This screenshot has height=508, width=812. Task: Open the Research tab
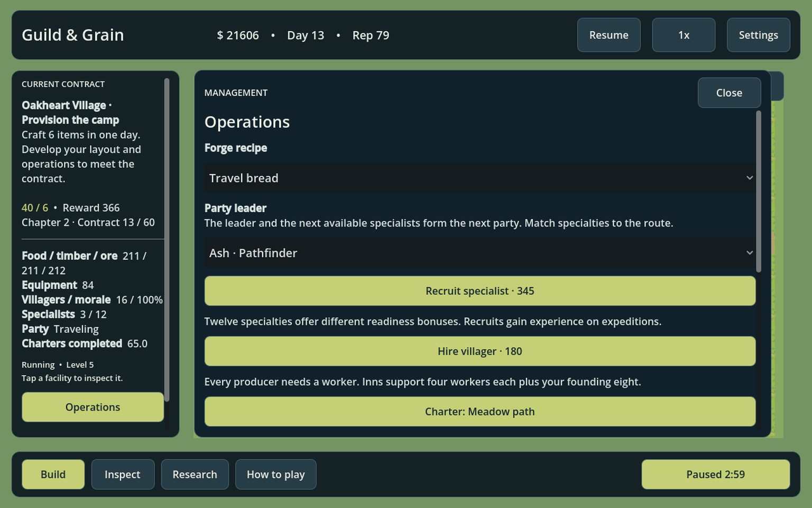pyautogui.click(x=195, y=474)
